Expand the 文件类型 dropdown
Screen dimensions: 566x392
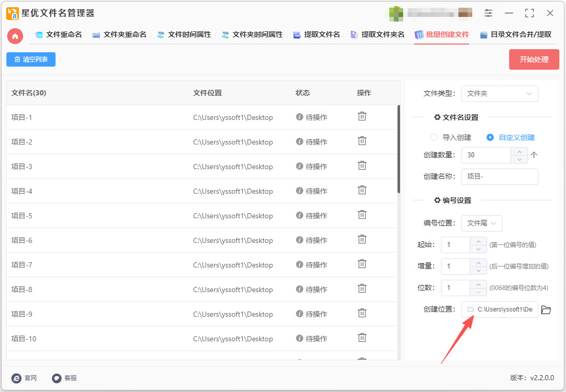[499, 94]
